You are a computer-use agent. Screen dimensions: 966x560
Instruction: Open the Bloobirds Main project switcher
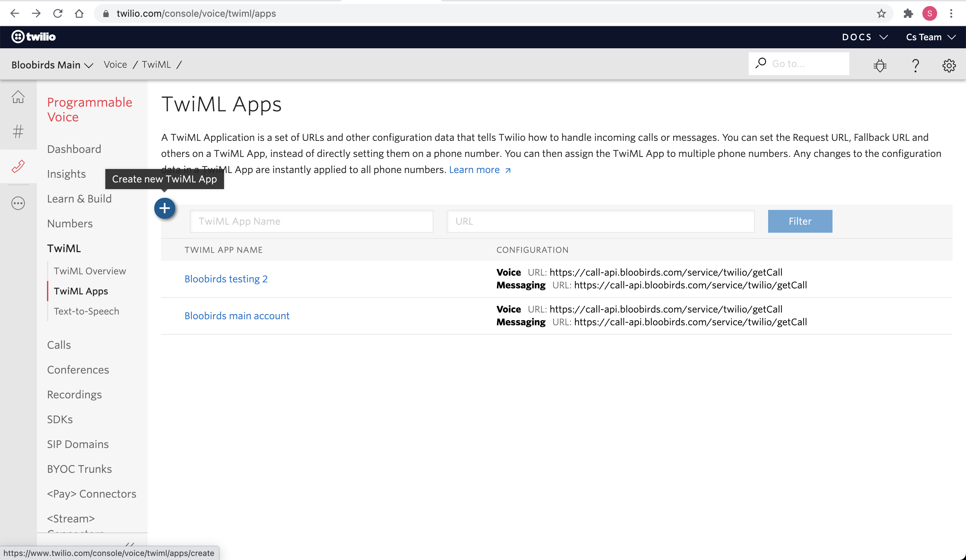pyautogui.click(x=52, y=65)
